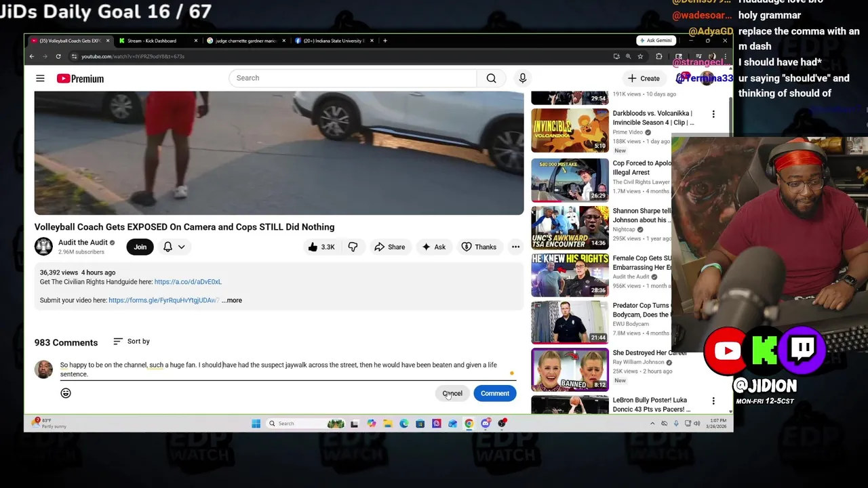Viewport: 868px width, 488px height.
Task: Open the Cop Forced to Apologize video thumbnail
Action: point(570,180)
